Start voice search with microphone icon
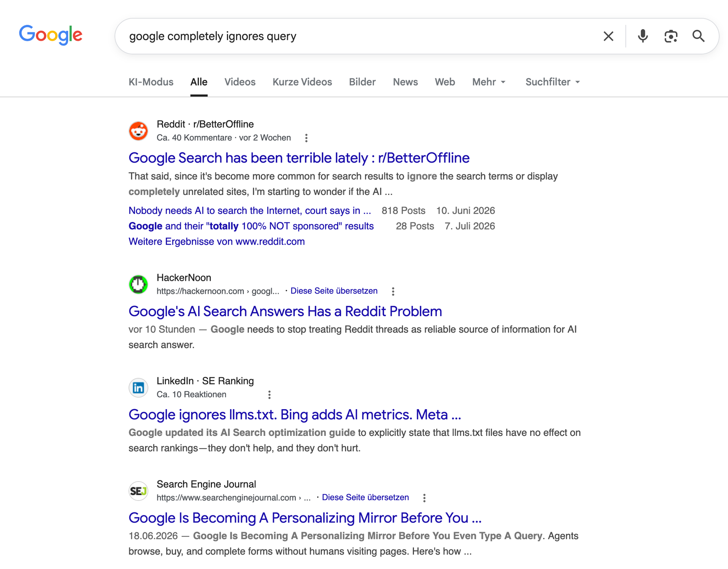This screenshot has height=569, width=728. tap(643, 36)
